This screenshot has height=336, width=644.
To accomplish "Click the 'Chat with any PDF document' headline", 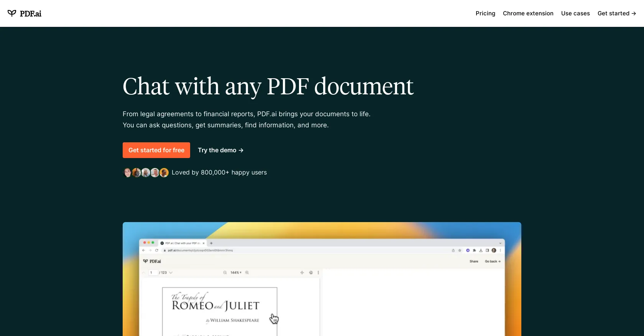I will tap(268, 87).
